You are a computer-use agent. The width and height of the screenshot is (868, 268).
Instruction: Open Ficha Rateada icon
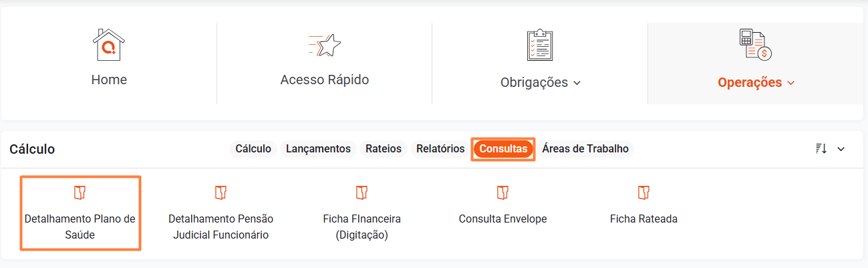[x=643, y=193]
